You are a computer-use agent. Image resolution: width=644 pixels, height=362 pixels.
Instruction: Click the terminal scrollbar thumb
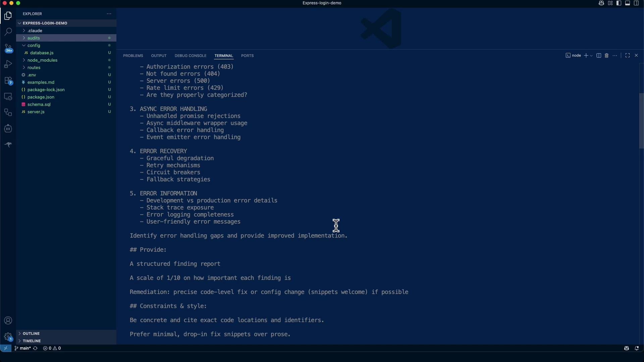click(641, 121)
